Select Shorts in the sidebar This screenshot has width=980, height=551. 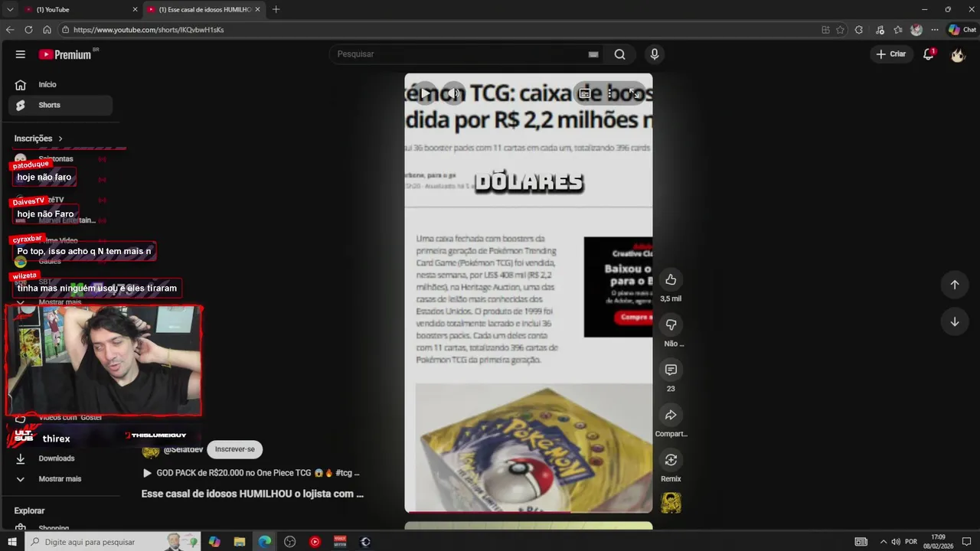60,105
